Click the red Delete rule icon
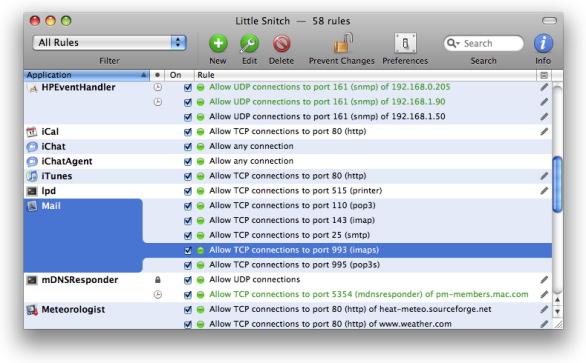This screenshot has height=363, width=586. click(x=281, y=44)
